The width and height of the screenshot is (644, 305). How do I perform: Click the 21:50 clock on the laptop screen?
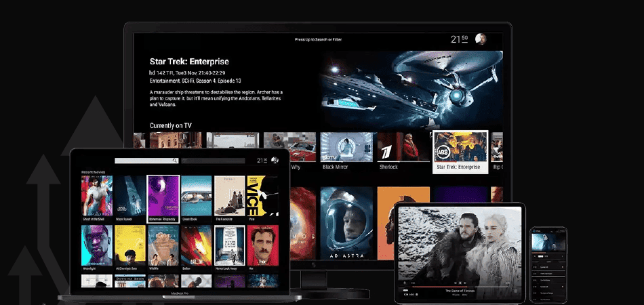click(262, 160)
